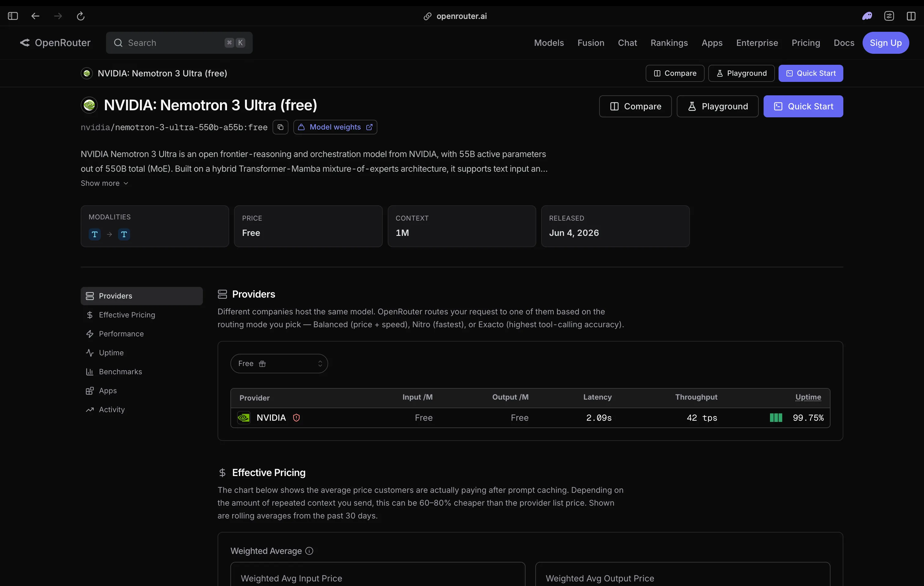Toggle the browser sidebar panel icon
This screenshot has height=586, width=924.
13,16
